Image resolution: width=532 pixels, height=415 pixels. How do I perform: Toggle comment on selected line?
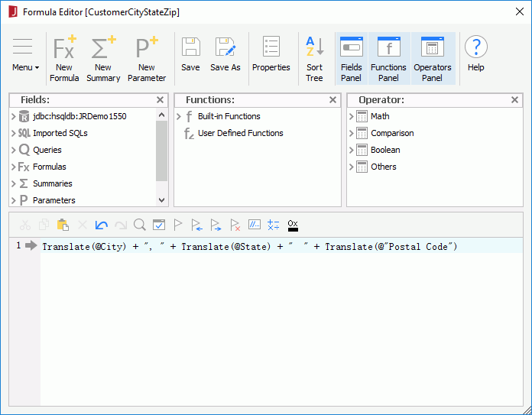point(255,225)
